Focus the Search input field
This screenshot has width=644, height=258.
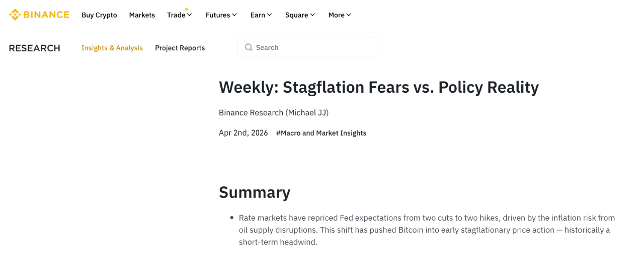click(x=312, y=47)
